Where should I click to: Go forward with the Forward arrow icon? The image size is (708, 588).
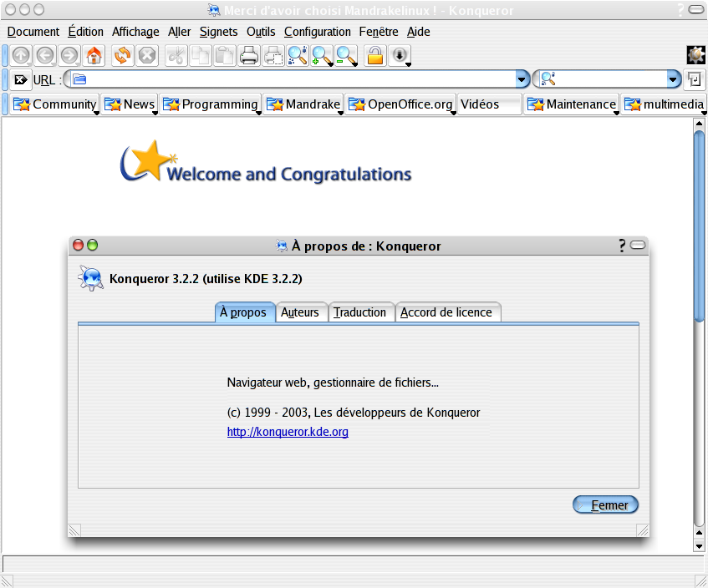69,55
